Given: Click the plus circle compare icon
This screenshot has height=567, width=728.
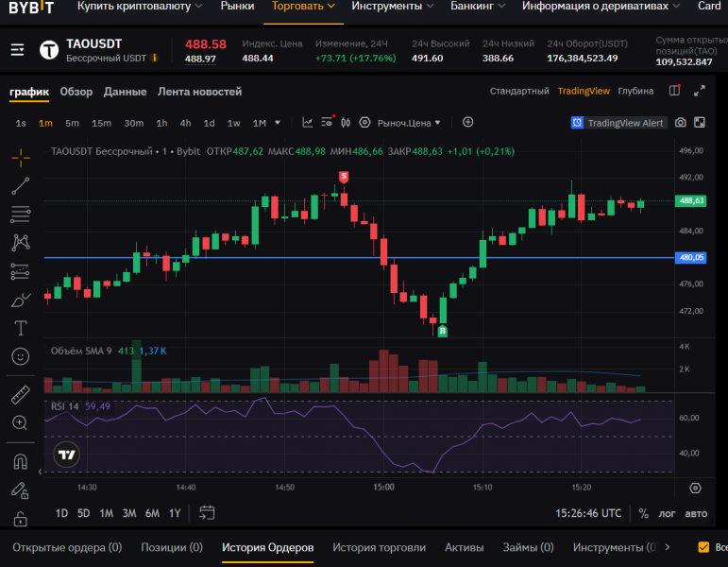Looking at the screenshot, I should click(468, 122).
